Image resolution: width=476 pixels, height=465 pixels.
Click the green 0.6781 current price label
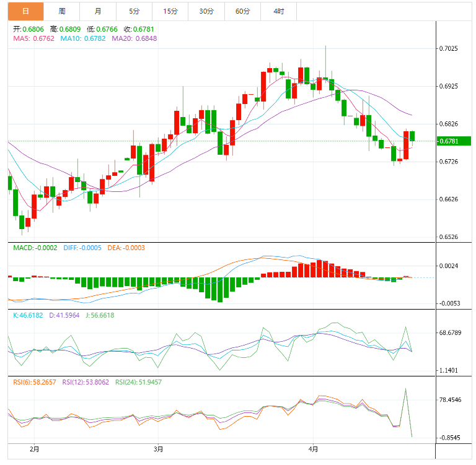454,141
